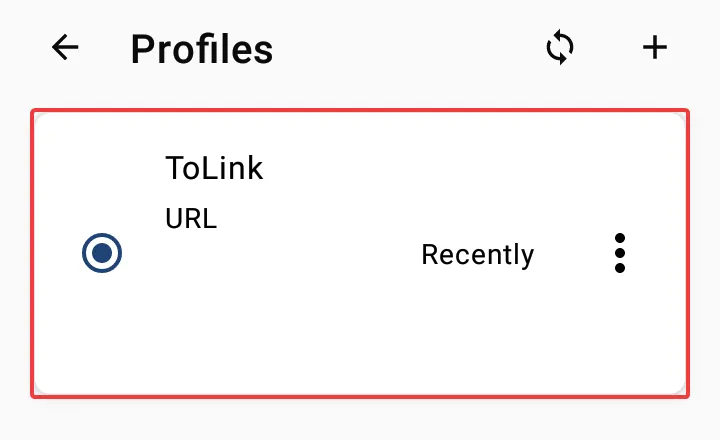
Task: Update profiles via the toolbar refresh button
Action: pos(560,48)
